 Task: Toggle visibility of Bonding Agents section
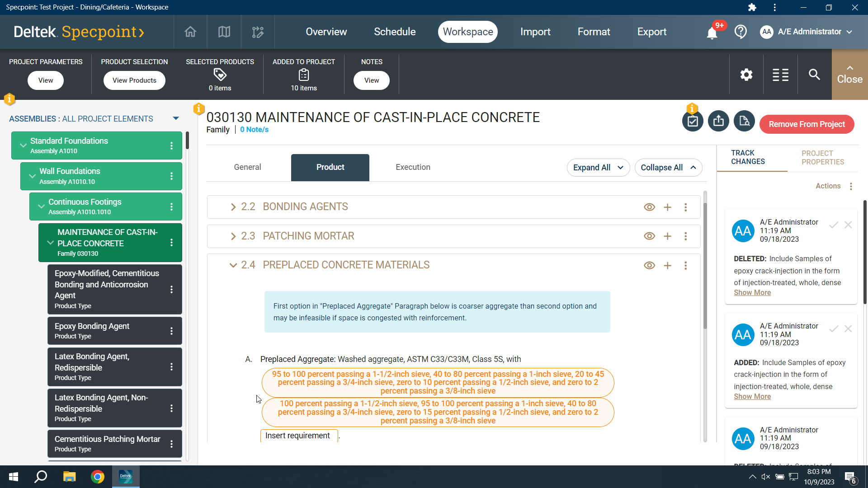(x=649, y=207)
